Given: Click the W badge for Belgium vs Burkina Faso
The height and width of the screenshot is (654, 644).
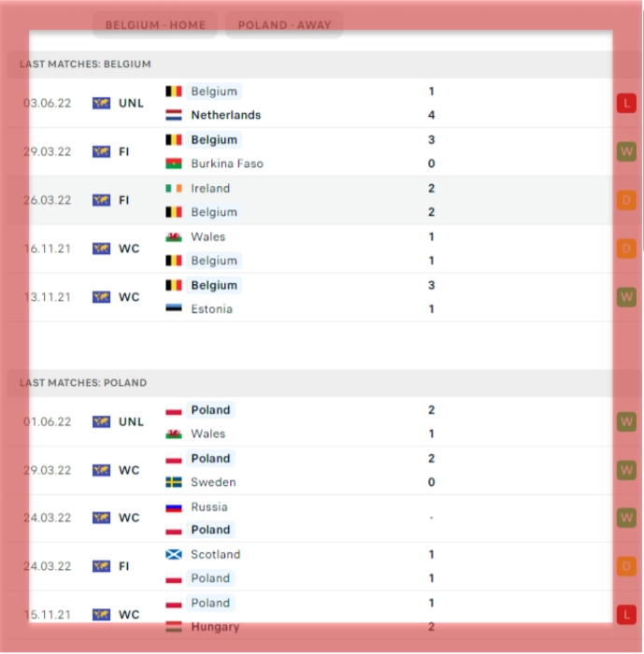Looking at the screenshot, I should (x=626, y=151).
